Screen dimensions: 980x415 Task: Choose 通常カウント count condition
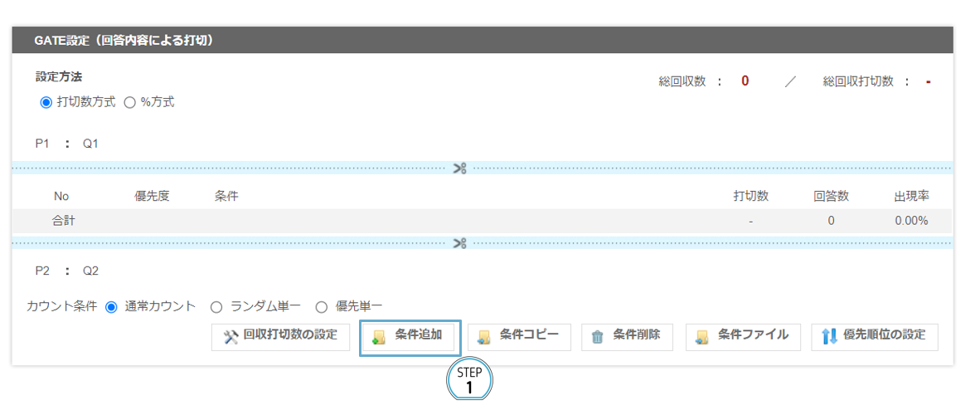pos(112,307)
